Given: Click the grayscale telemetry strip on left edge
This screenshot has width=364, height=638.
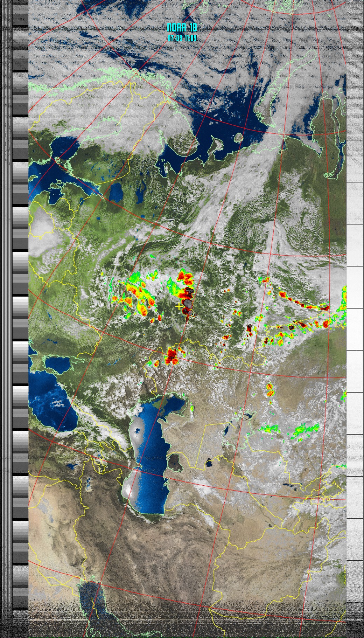Looking at the screenshot, I should point(20,315).
